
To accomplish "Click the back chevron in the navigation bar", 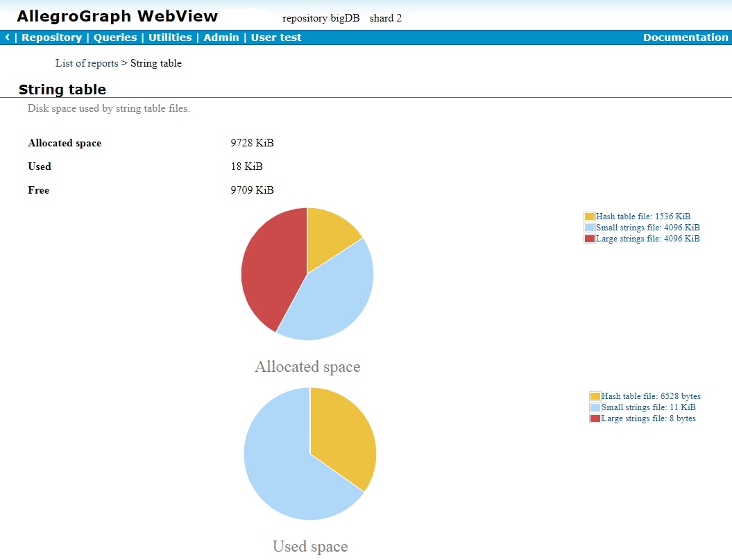I will [7, 37].
